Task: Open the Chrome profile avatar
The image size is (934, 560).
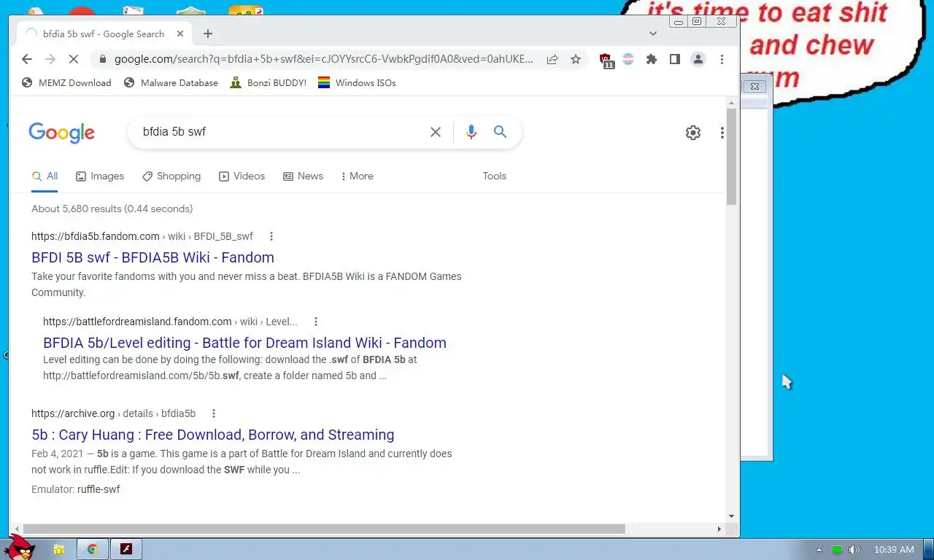Action: tap(698, 60)
